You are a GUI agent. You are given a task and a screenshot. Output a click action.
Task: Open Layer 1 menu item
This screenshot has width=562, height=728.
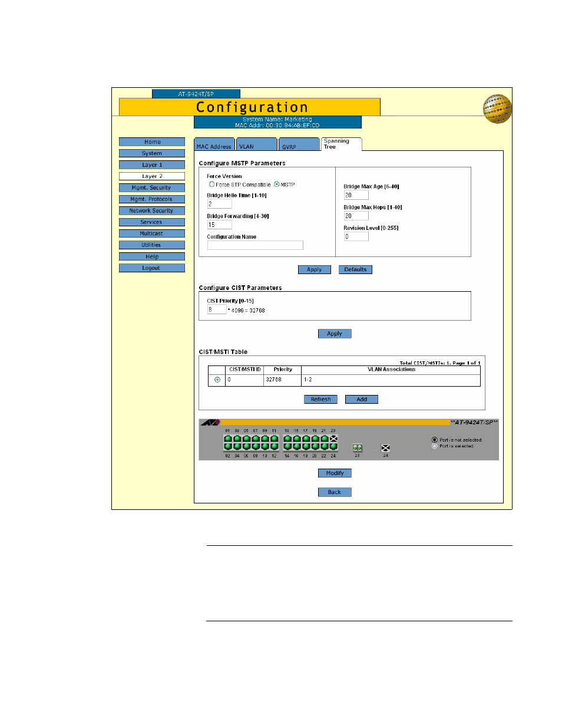point(152,164)
